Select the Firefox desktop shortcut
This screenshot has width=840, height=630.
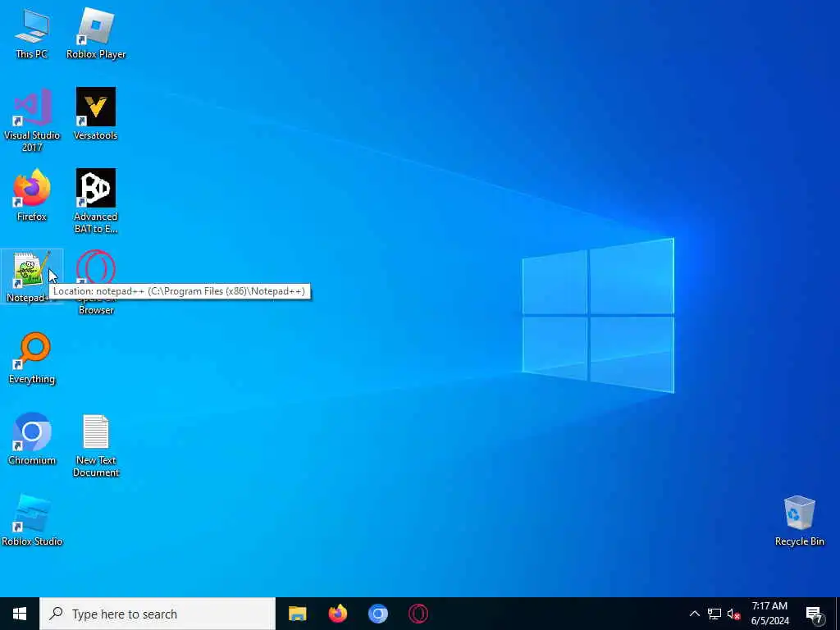(x=32, y=195)
